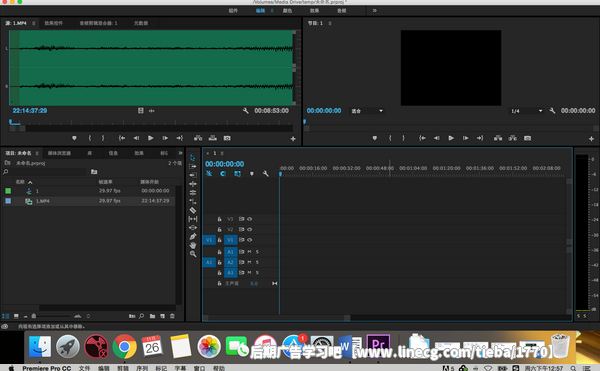Click the Project panel search field
600x371 pixels.
(x=44, y=172)
